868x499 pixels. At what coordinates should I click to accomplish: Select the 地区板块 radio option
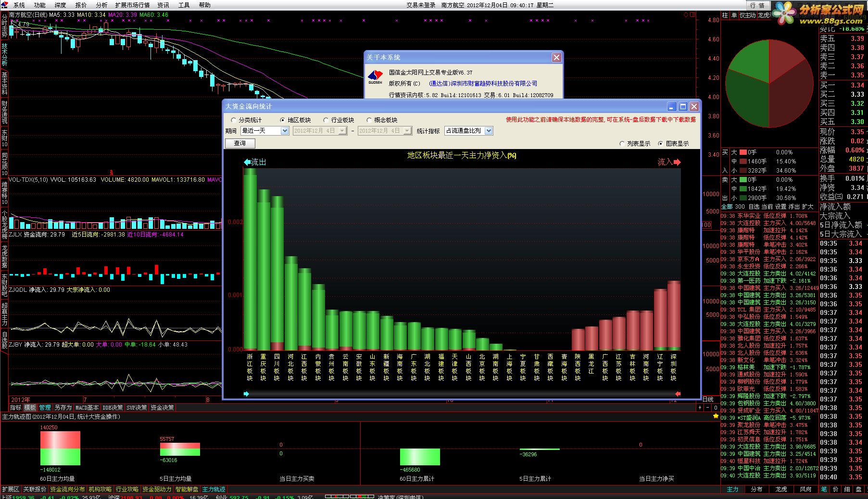tap(295, 120)
